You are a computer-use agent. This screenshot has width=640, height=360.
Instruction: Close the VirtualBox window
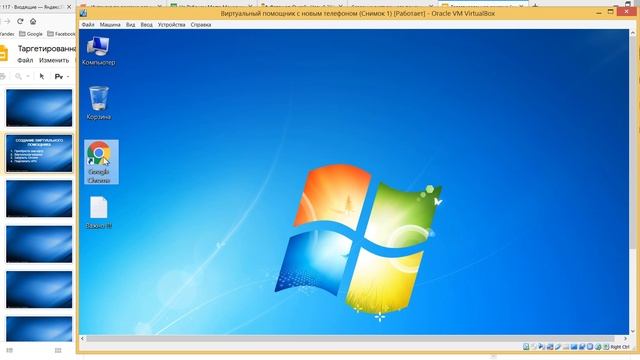point(627,12)
